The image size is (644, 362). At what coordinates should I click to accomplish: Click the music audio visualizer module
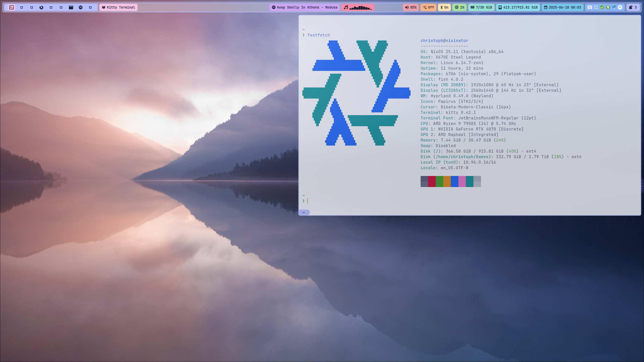pyautogui.click(x=358, y=7)
